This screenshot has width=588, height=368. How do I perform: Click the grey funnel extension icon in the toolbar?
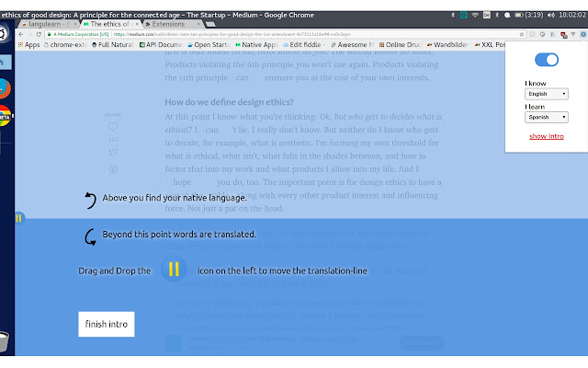pyautogui.click(x=573, y=34)
